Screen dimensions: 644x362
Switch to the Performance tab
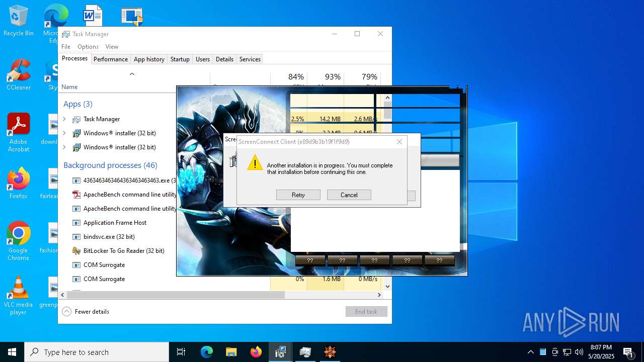point(111,59)
